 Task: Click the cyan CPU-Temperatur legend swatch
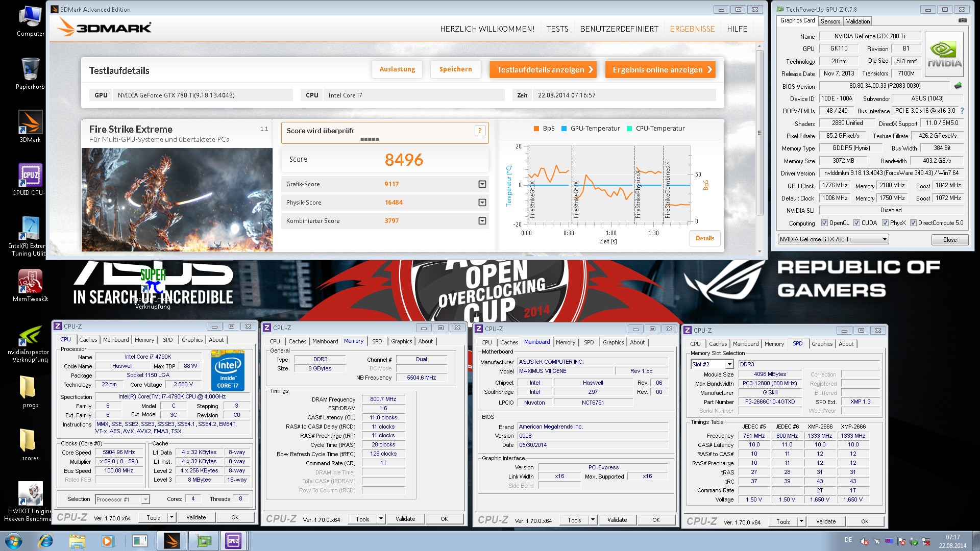pyautogui.click(x=629, y=129)
